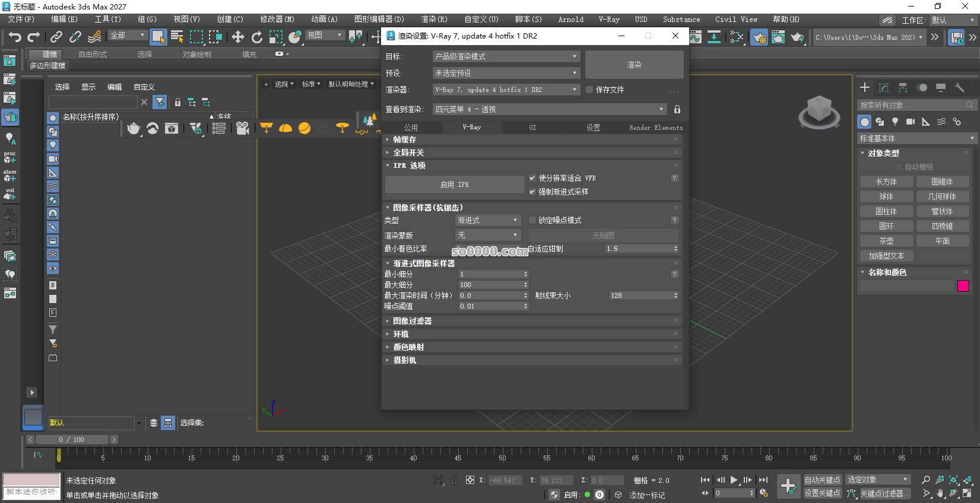
Task: Open the Utilities wrench panel
Action: pos(960,88)
